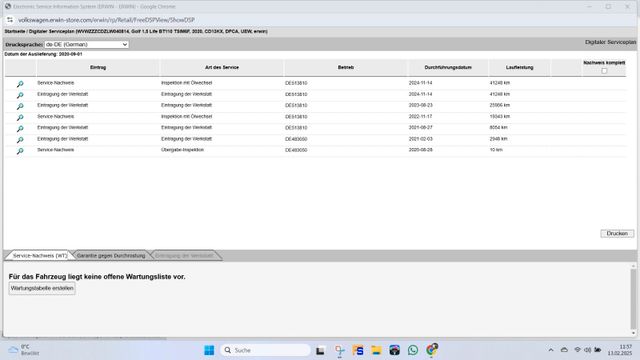Click the browser address bar URL
Viewport: 640px width, 360px height.
click(x=106, y=20)
